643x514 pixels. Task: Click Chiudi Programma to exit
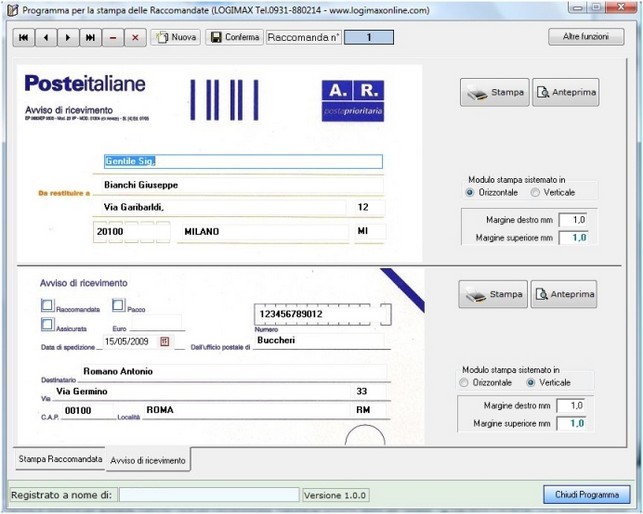click(587, 495)
